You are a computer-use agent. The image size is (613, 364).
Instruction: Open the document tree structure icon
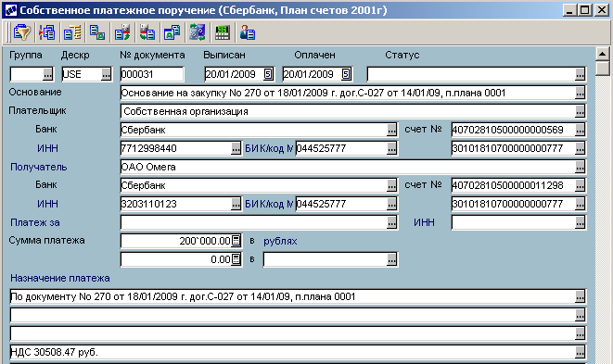[72, 32]
